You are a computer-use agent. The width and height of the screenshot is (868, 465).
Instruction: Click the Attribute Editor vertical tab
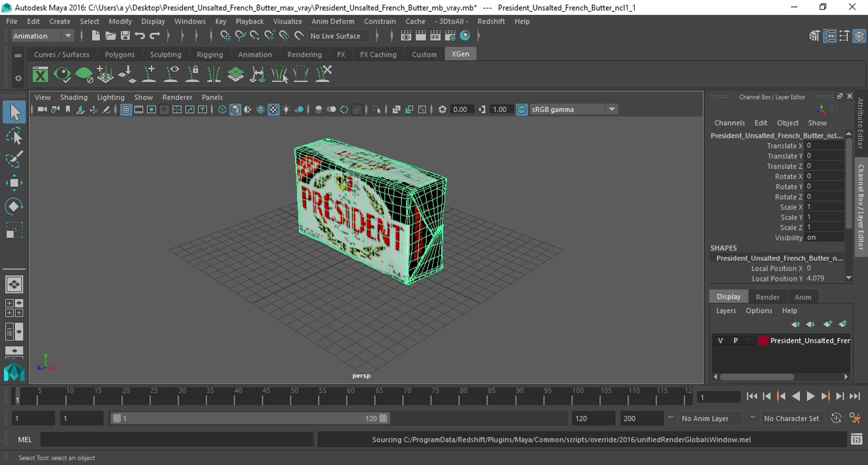click(x=860, y=123)
